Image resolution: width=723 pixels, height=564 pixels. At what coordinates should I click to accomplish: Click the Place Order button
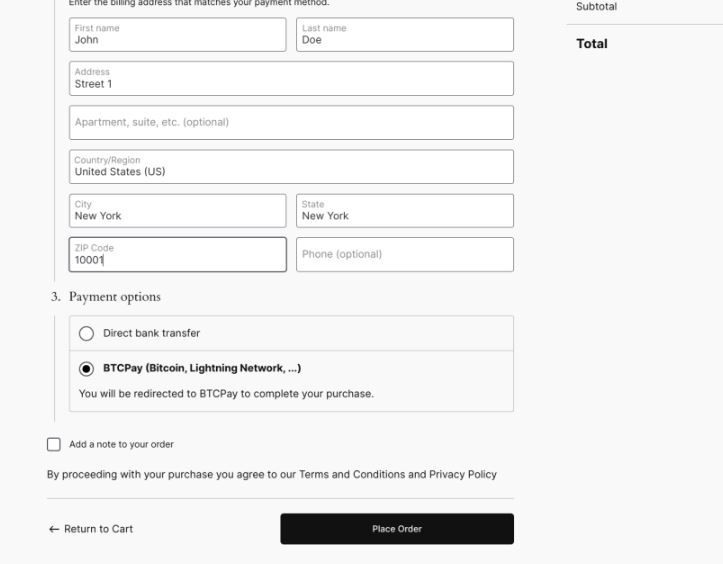(x=397, y=529)
